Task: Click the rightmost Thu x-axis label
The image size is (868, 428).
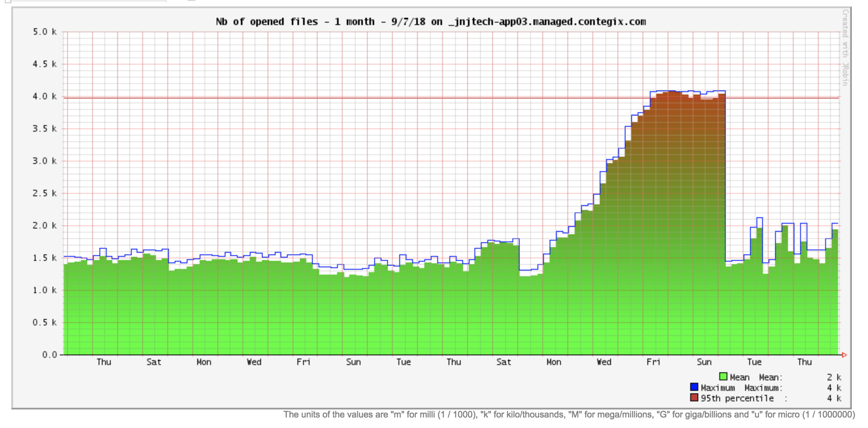Action: point(804,362)
